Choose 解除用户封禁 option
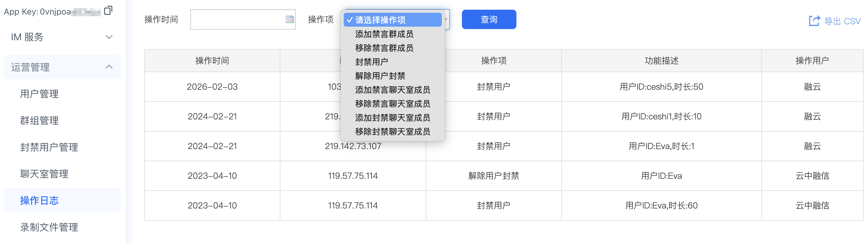 point(380,76)
